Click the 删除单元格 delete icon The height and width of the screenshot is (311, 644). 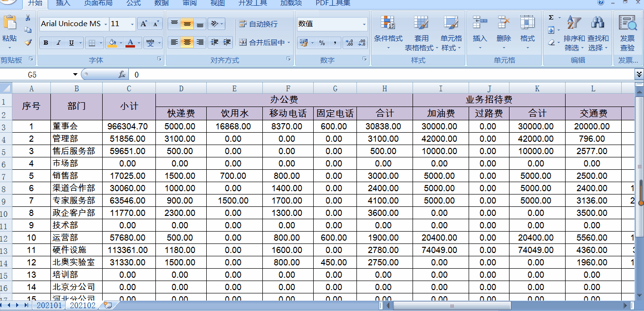pos(503,22)
